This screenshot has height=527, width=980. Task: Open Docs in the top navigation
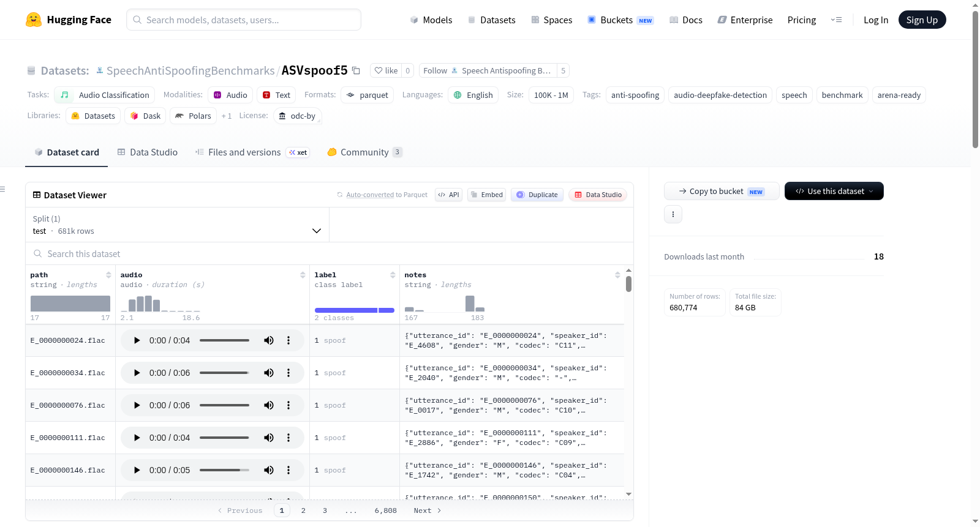coord(686,20)
